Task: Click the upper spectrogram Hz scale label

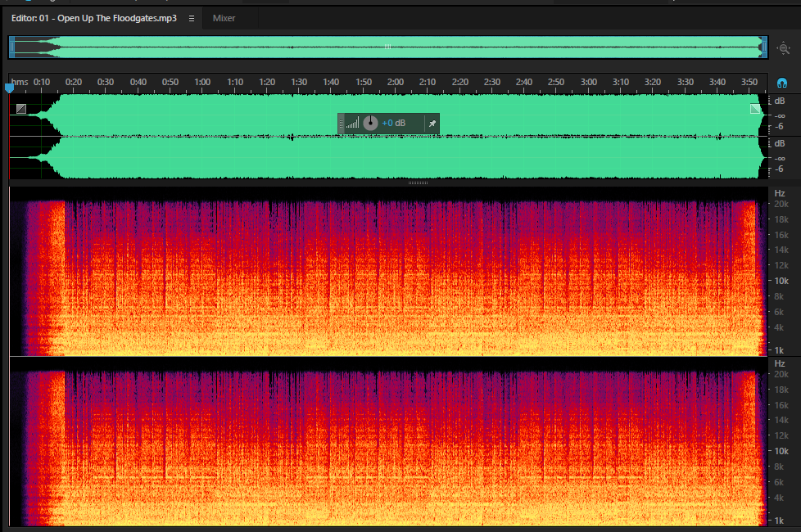Action: 780,193
